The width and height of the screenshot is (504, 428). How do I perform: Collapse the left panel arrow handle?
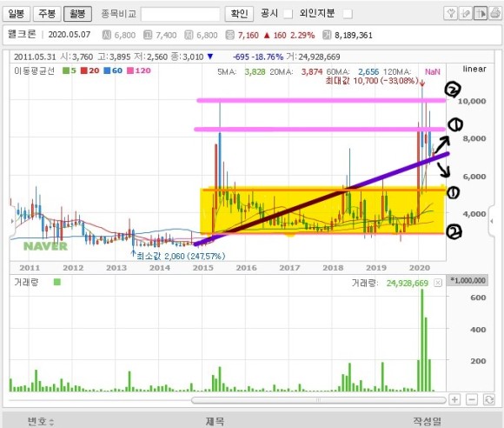[x=12, y=221]
